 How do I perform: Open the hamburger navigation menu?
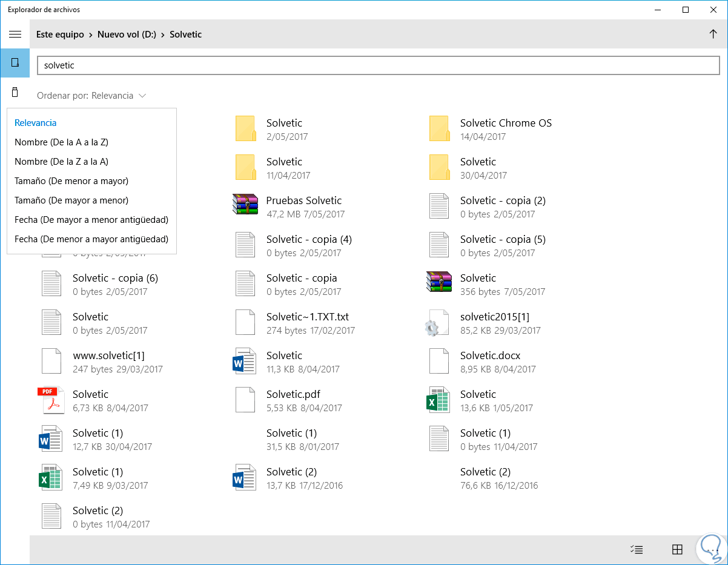click(x=15, y=34)
